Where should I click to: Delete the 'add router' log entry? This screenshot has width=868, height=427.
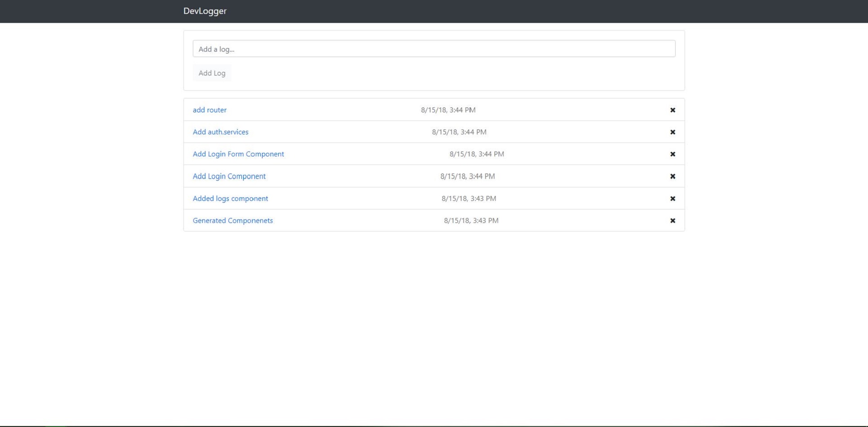[x=672, y=110]
